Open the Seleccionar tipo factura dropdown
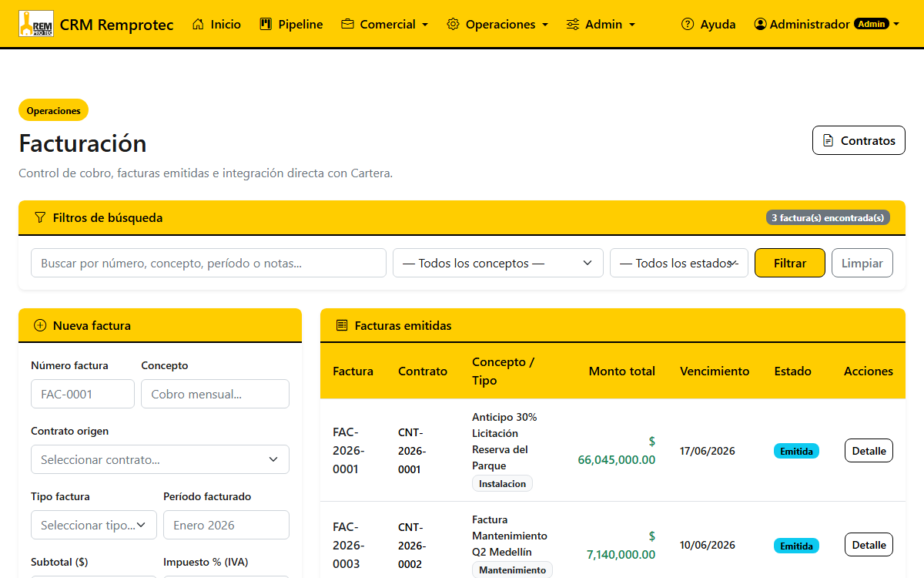Image resolution: width=924 pixels, height=578 pixels. pyautogui.click(x=94, y=525)
